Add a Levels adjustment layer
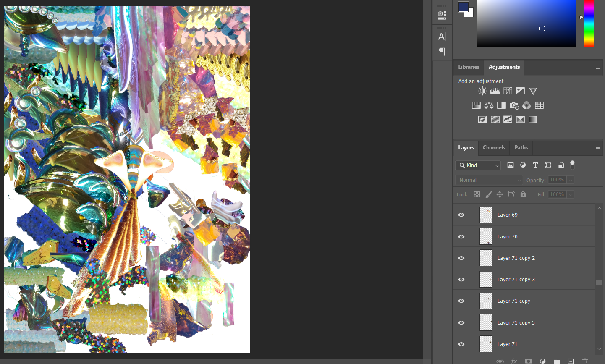The height and width of the screenshot is (364, 605). [495, 91]
